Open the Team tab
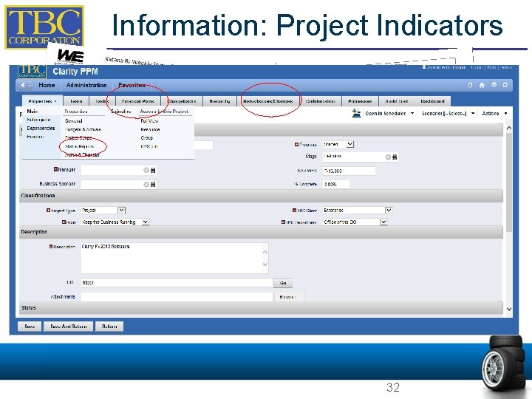The width and height of the screenshot is (532, 399). tap(76, 101)
